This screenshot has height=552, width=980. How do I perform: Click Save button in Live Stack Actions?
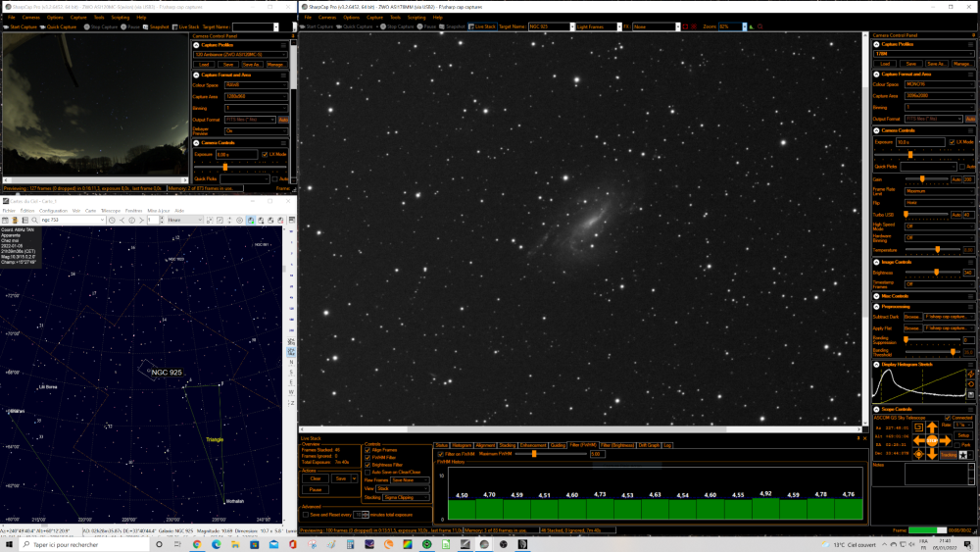click(x=341, y=478)
